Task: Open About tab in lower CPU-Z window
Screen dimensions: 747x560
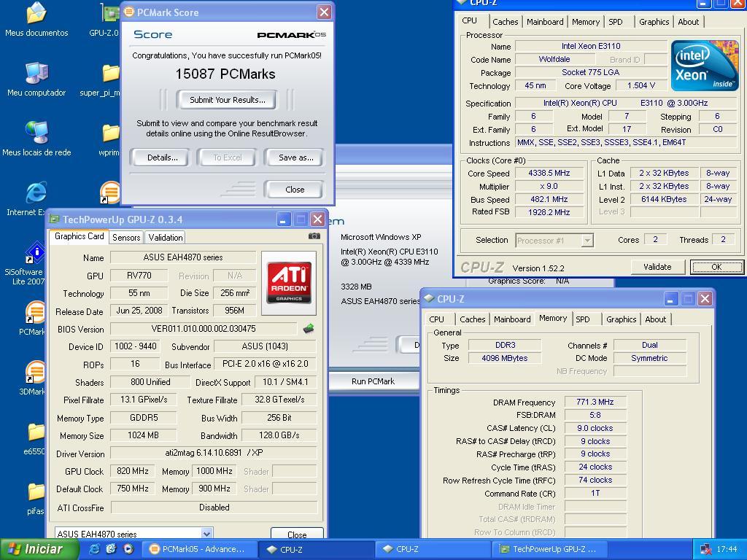Action: pos(656,319)
